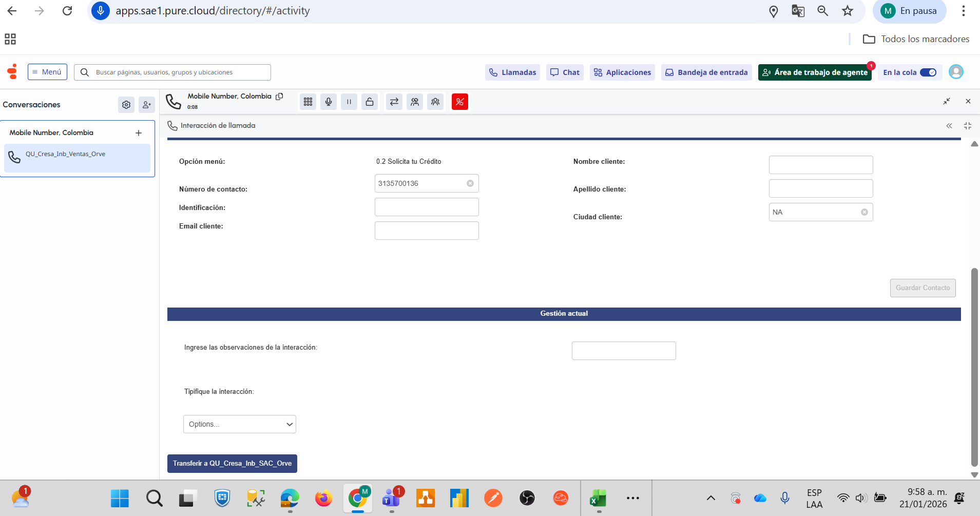Open Bandeja de entrada
This screenshot has width=980, height=516.
[x=706, y=72]
